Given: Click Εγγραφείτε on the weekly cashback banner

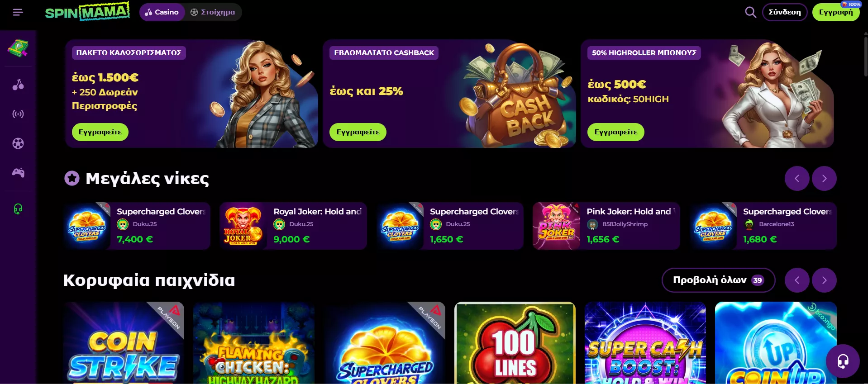Looking at the screenshot, I should pos(358,132).
